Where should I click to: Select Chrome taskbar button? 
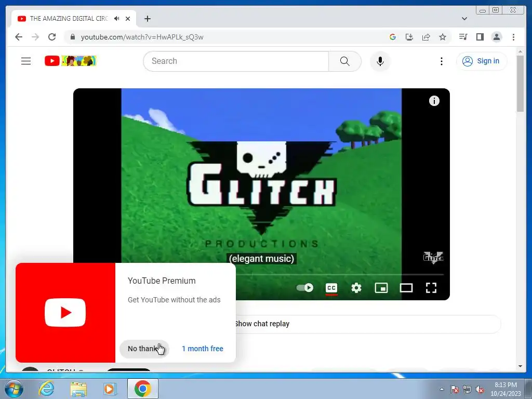tap(142, 389)
